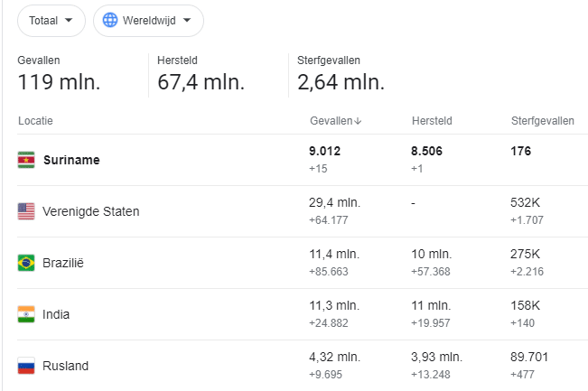Sort by the Hersteld column header
Screen dimensions: 588x391
[432, 121]
